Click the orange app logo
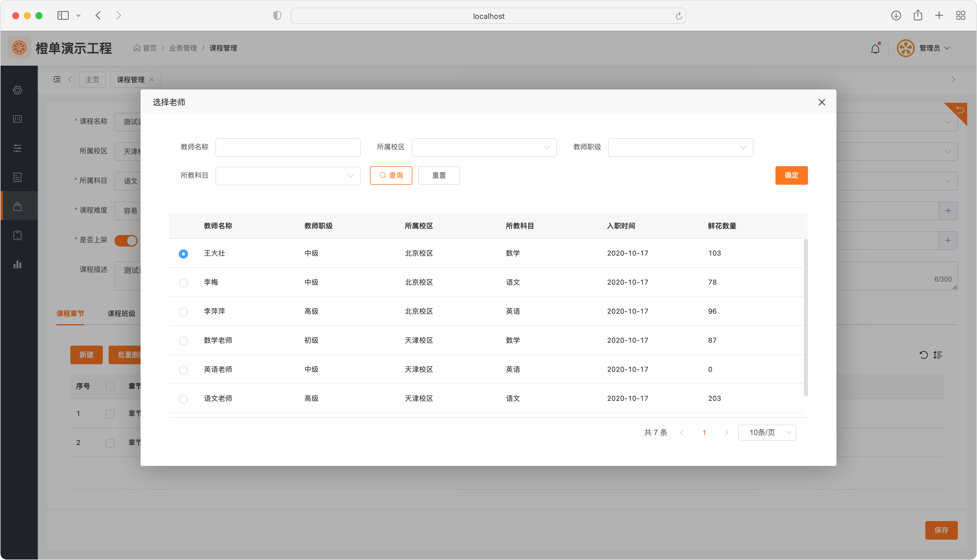The height and width of the screenshot is (560, 977). pyautogui.click(x=19, y=48)
